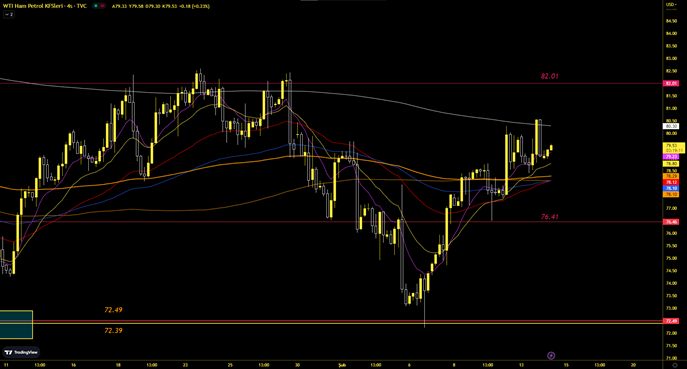Image resolution: width=687 pixels, height=369 pixels.
Task: Click the yellow current price countdown label
Action: pyautogui.click(x=674, y=148)
